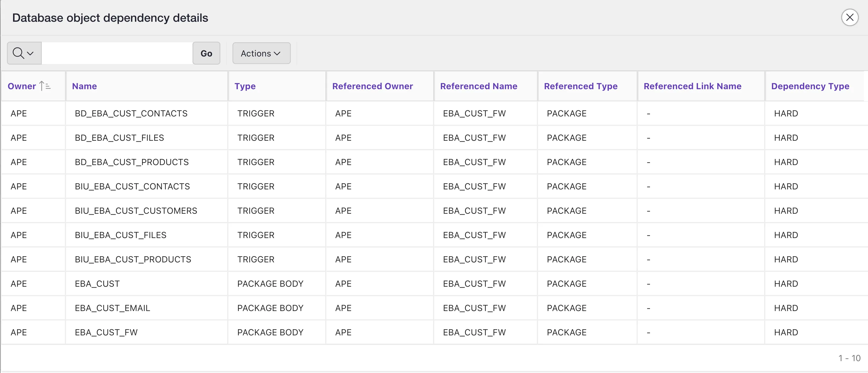
Task: Click the sort indicator on the Owner column
Action: tap(45, 86)
